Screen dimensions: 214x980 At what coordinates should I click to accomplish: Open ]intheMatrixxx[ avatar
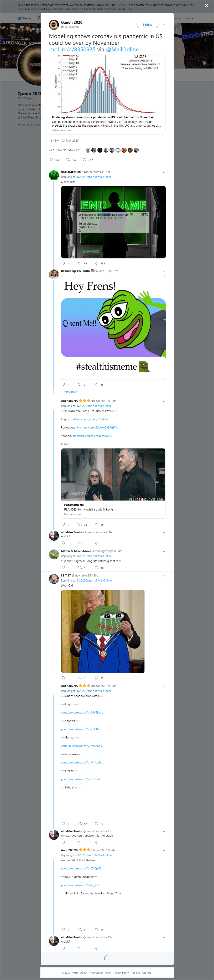(54, 175)
